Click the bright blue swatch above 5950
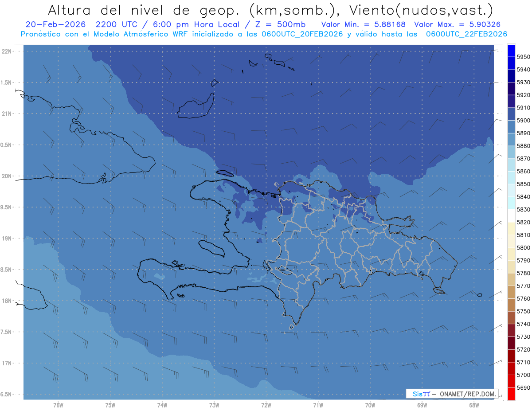The image size is (532, 411). 511,51
